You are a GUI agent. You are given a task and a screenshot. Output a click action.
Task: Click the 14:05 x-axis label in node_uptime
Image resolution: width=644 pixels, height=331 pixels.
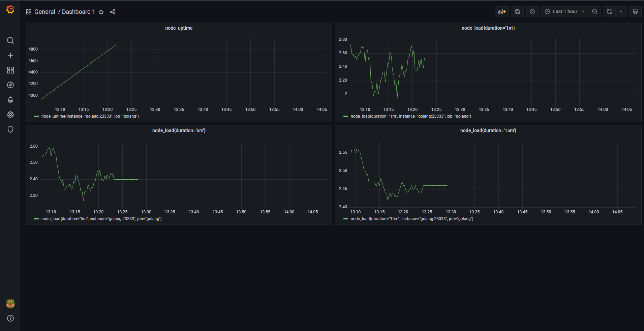[322, 110]
